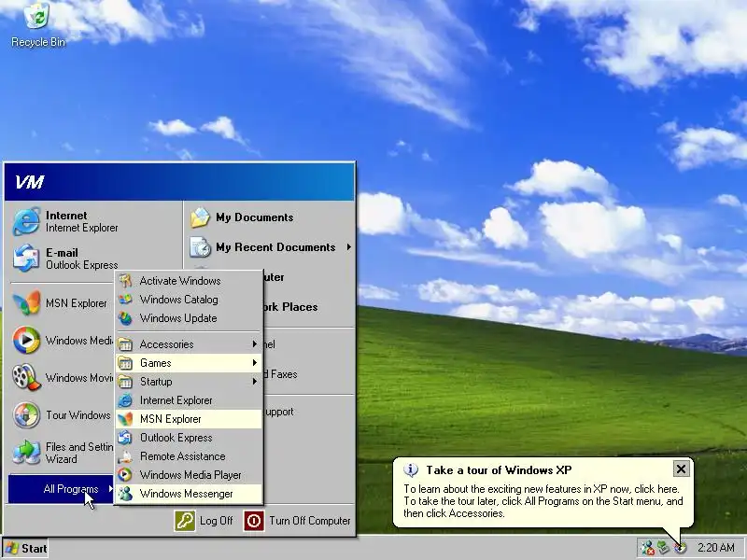Viewport: 747px width, 560px height.
Task: Click the Outlook Express E-mail icon
Action: [x=26, y=259]
